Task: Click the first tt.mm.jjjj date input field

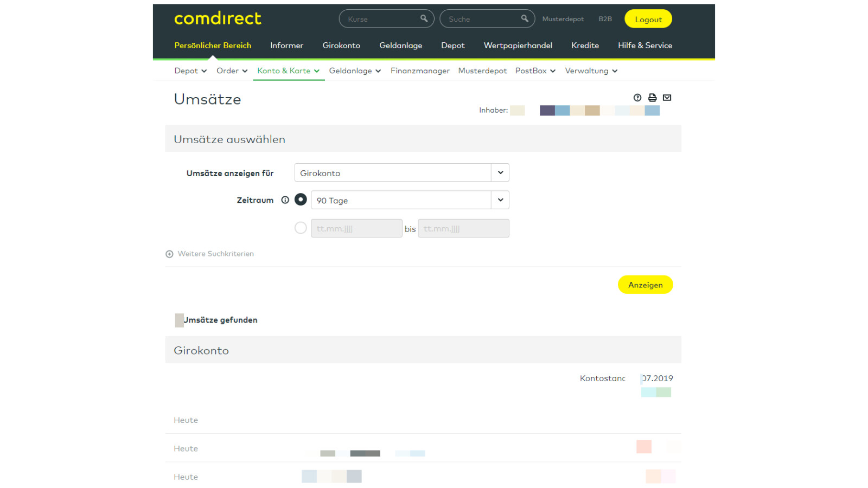Action: click(356, 228)
